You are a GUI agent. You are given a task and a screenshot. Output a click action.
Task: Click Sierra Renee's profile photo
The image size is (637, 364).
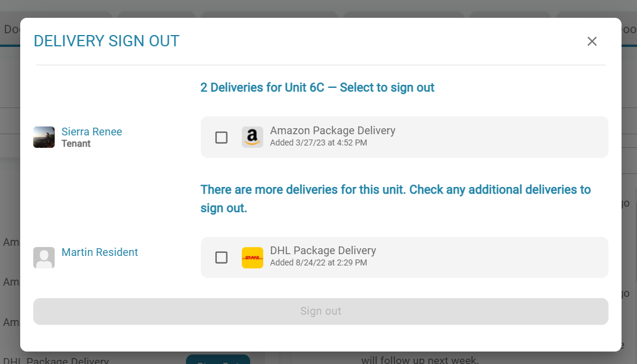44,137
